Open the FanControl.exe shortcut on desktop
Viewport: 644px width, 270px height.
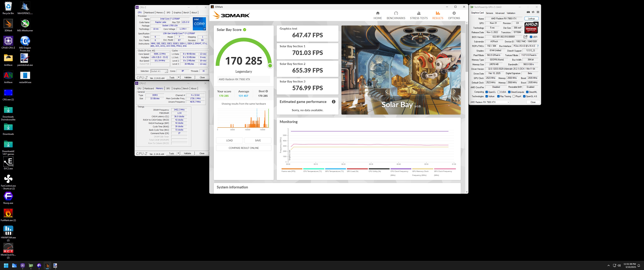click(8, 182)
